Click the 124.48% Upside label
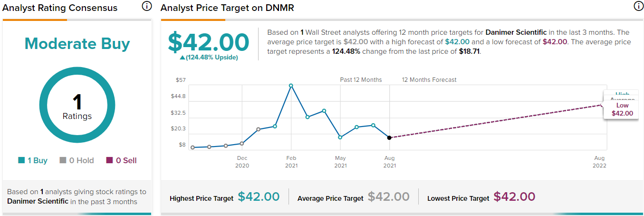 pos(209,58)
